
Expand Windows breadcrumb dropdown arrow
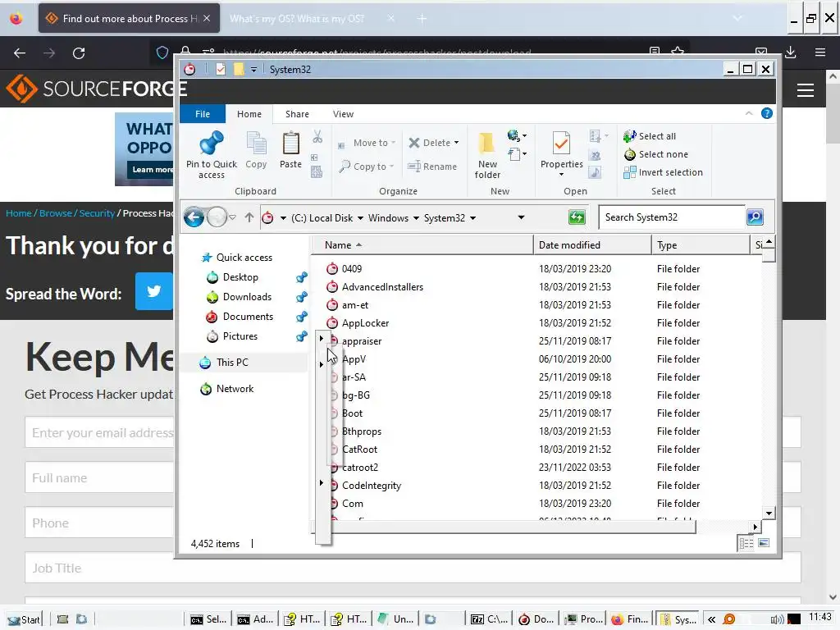coord(416,218)
